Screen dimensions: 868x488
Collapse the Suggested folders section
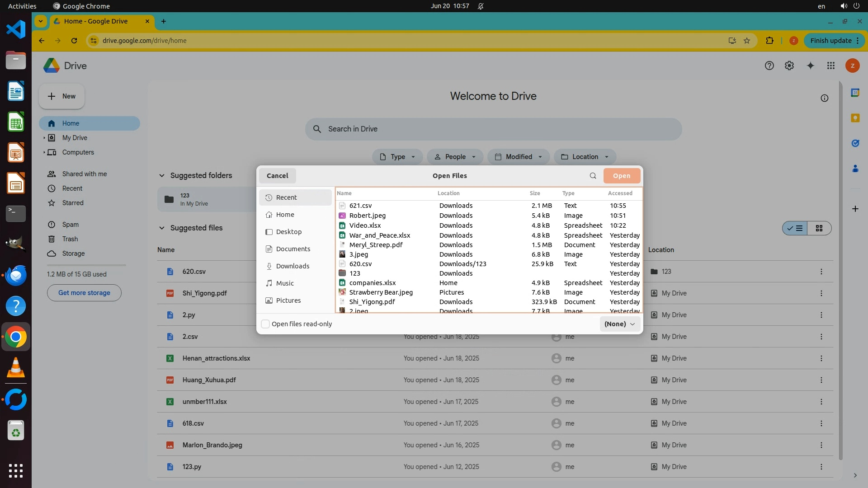162,176
